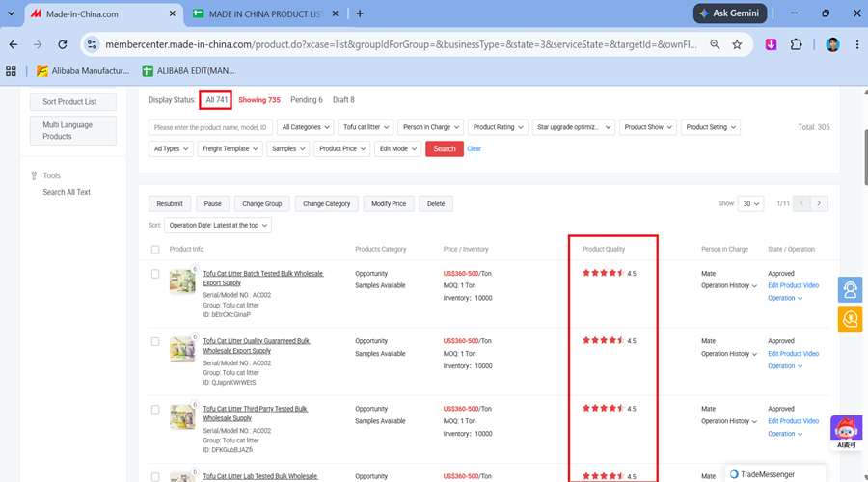Click the Change Group button

pos(261,203)
